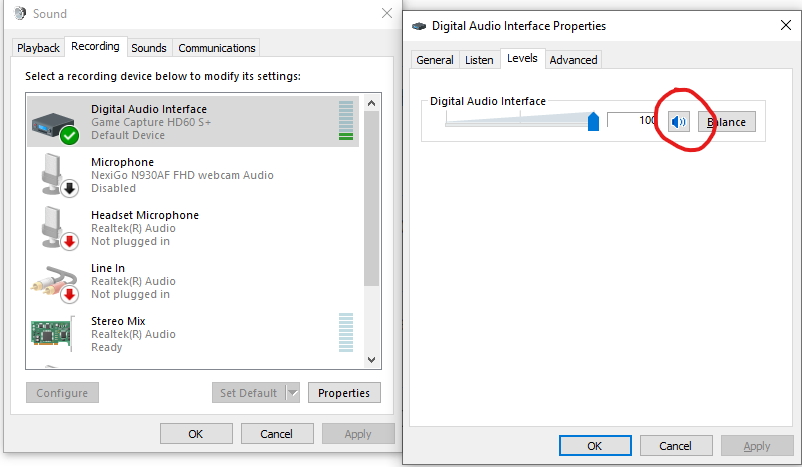
Task: Click the volume level value field
Action: coord(632,120)
